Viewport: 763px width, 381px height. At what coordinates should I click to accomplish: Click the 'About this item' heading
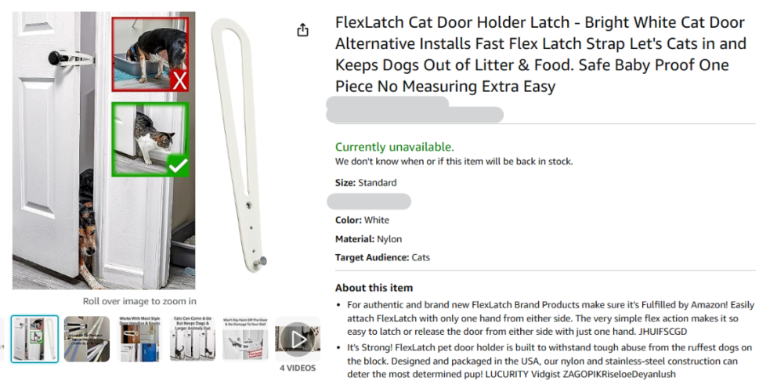click(374, 288)
